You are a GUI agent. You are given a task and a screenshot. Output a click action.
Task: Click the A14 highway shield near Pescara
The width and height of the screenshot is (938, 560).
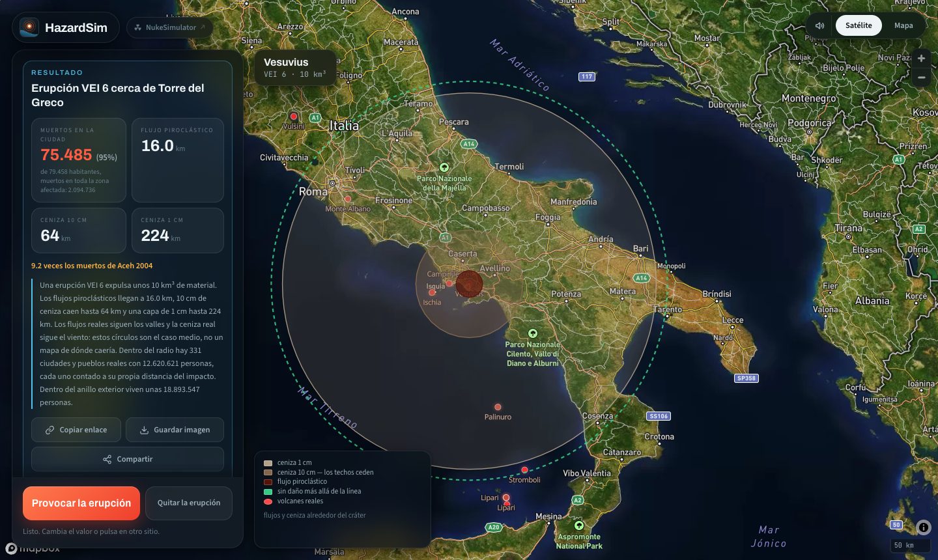(x=469, y=144)
